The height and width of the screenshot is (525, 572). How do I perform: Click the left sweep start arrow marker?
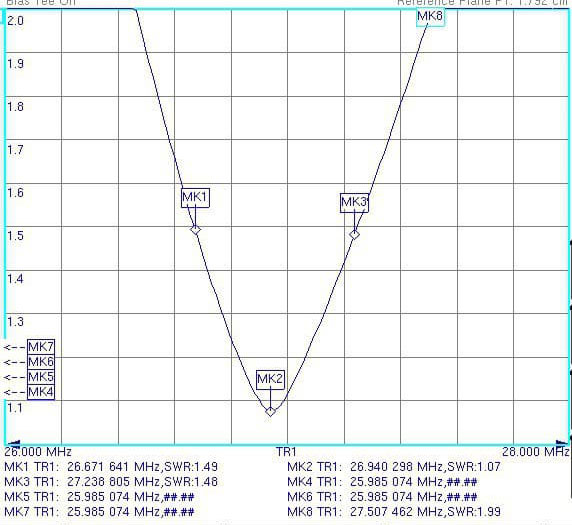(14, 443)
